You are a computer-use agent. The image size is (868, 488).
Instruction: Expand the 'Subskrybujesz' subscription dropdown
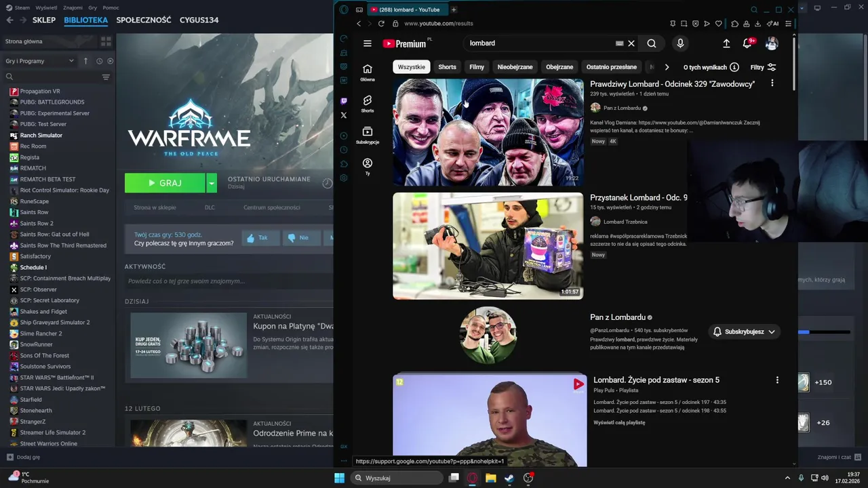click(x=745, y=331)
